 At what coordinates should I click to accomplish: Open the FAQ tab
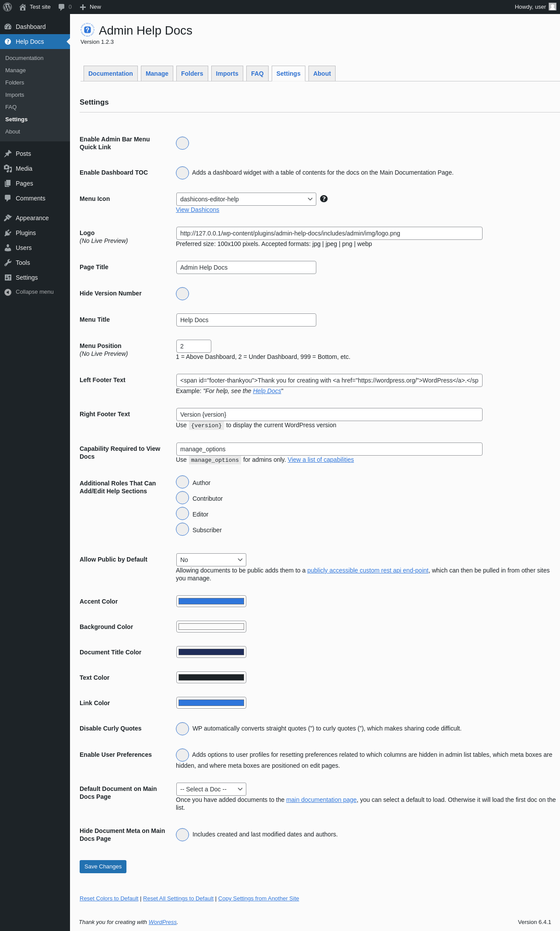tap(257, 74)
